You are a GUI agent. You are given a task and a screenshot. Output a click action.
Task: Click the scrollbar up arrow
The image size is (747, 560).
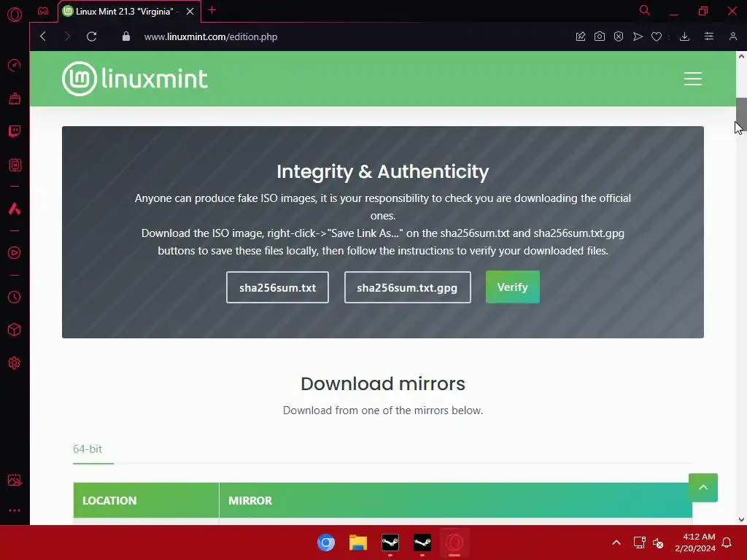coord(741,56)
